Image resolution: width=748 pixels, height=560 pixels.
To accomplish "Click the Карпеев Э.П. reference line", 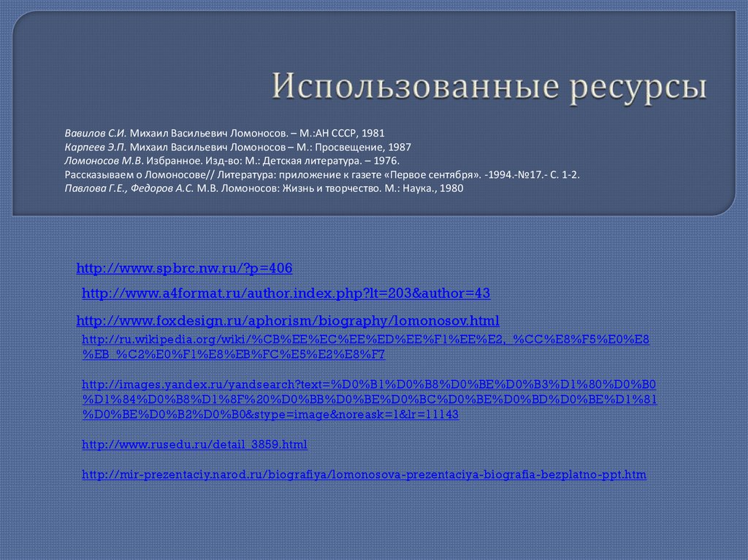I will point(237,147).
